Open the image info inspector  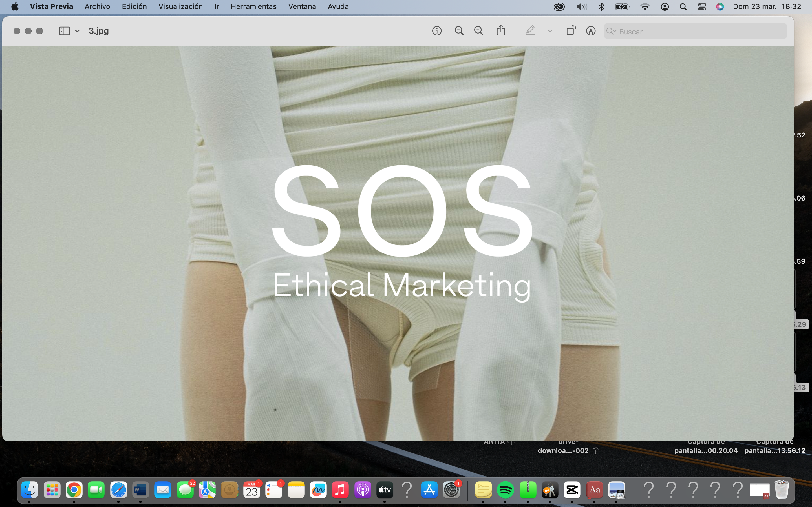pos(436,31)
